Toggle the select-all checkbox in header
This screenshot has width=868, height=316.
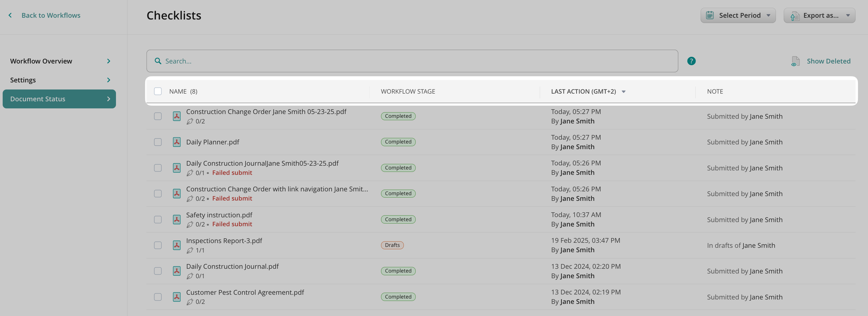pyautogui.click(x=158, y=91)
